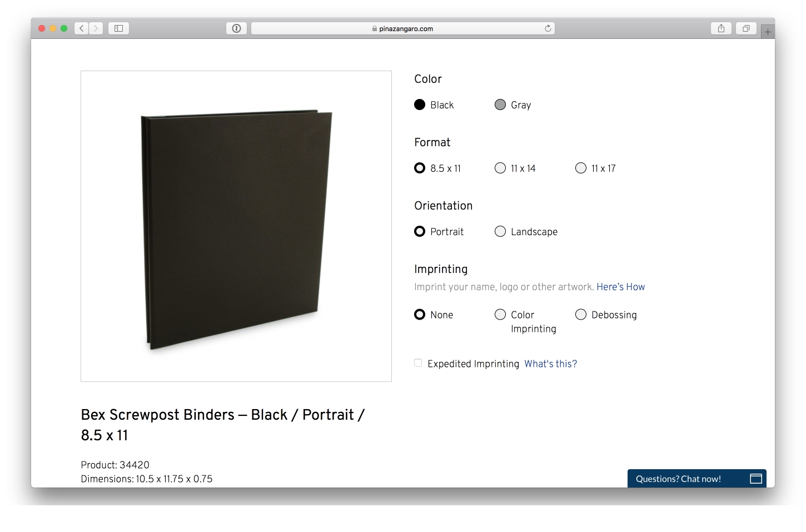Open the 1Password extension icon
The width and height of the screenshot is (806, 532).
[x=236, y=28]
